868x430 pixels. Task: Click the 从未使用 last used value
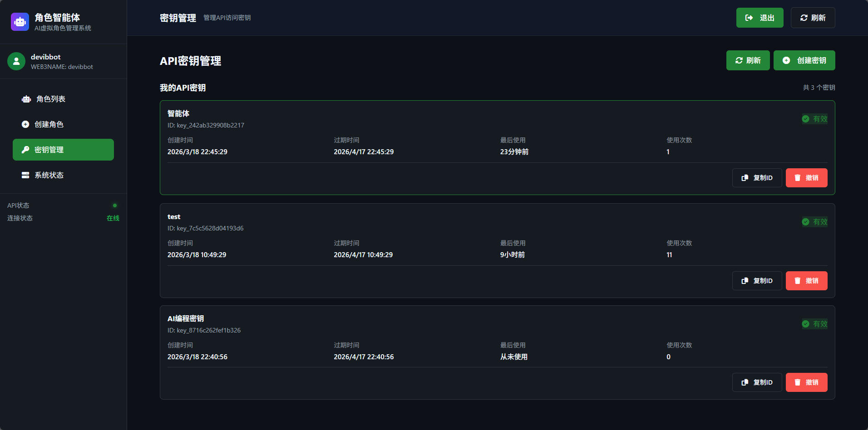[x=514, y=357]
